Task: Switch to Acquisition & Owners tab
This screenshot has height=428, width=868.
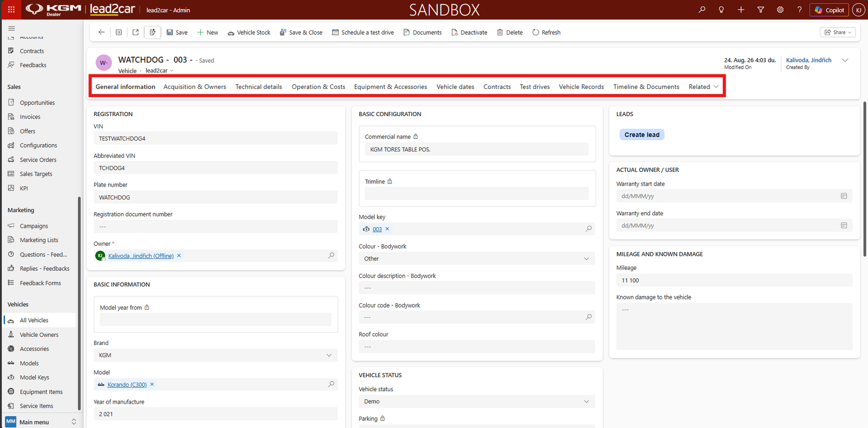Action: point(195,87)
